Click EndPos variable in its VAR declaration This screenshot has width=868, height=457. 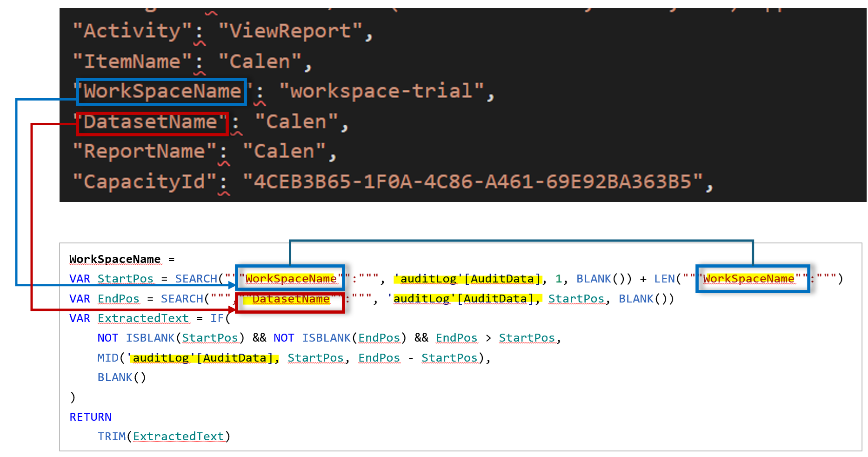coord(119,299)
